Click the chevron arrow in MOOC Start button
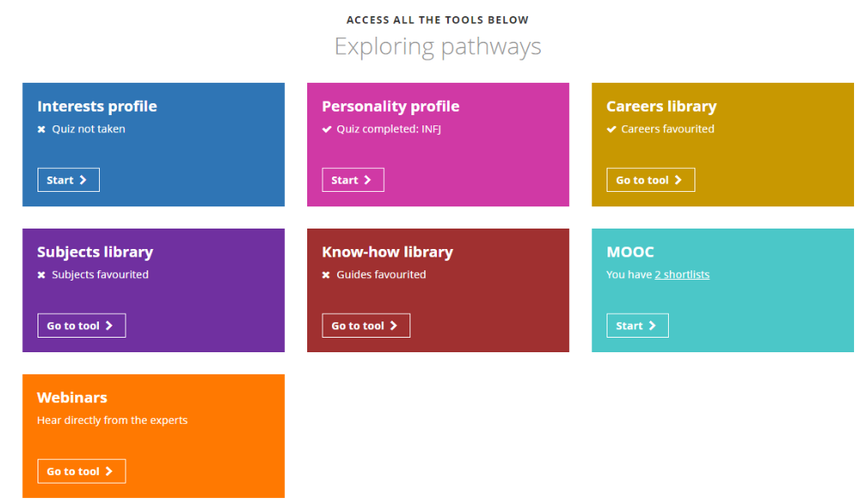866x504 pixels. coord(652,326)
